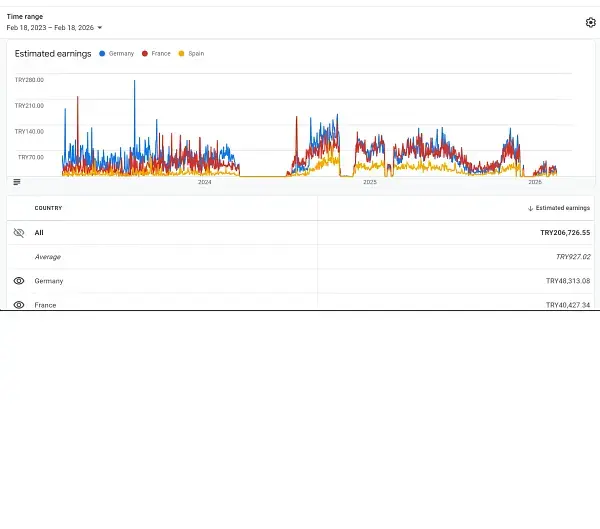This screenshot has height=529, width=600.
Task: Click the France red legend dot
Action: pyautogui.click(x=145, y=53)
